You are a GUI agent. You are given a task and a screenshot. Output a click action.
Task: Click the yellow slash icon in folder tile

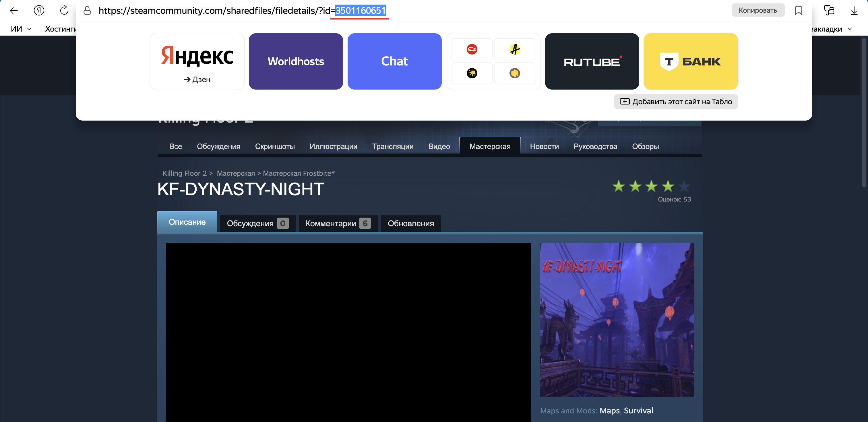pos(515,49)
